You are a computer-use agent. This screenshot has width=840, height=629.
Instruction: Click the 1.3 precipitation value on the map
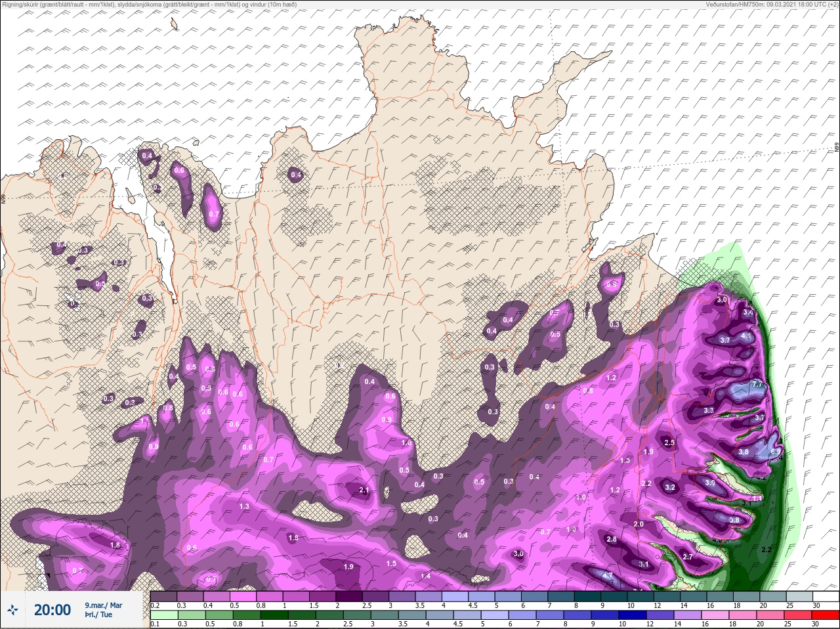[245, 507]
